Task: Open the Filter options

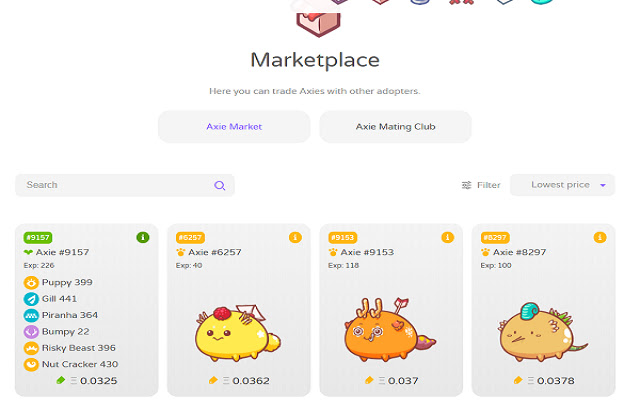Action: point(481,185)
